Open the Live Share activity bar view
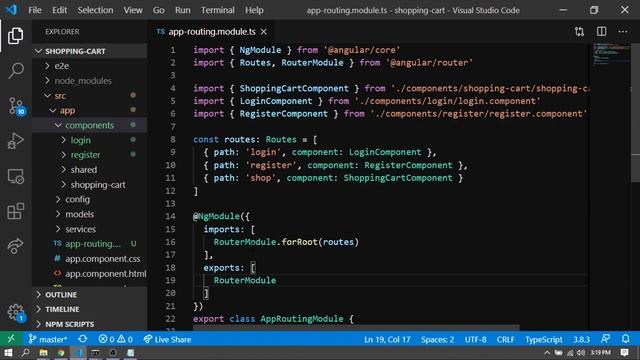Screen dimensions: 640x360 point(16,246)
